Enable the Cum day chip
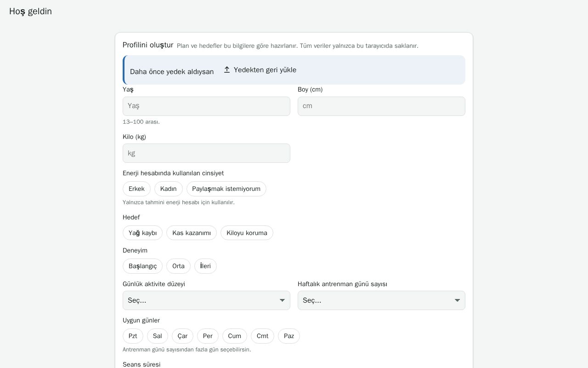Viewport: 588px width, 368px height. (234, 336)
